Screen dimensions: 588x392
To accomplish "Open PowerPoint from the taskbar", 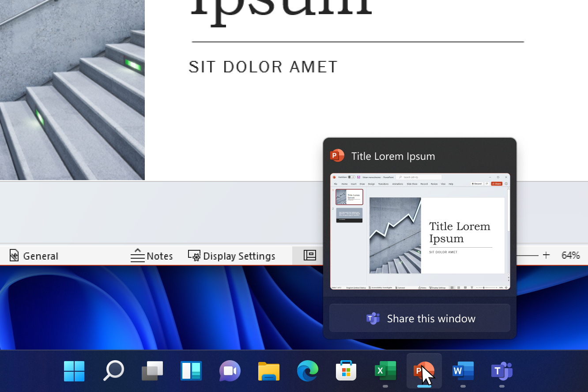I will tap(424, 371).
